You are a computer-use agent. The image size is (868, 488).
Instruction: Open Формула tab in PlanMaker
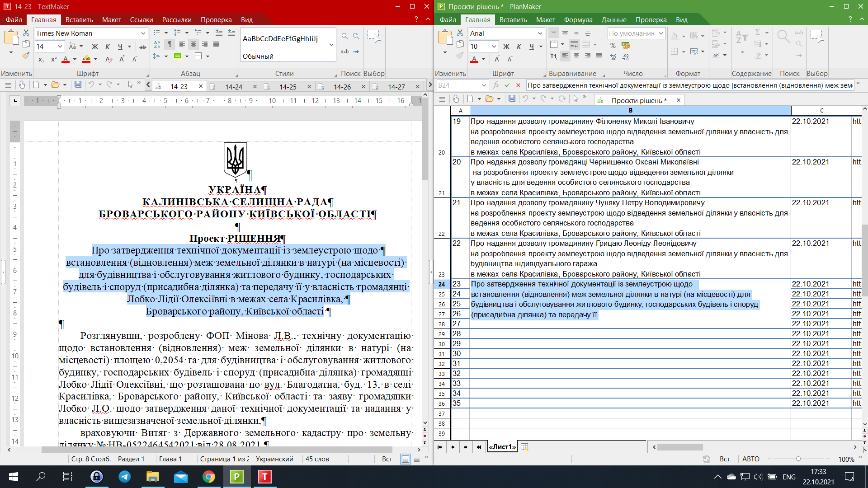578,20
